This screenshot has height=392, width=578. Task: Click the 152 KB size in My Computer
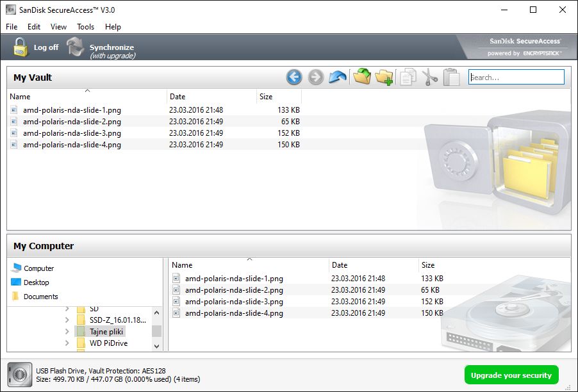tap(432, 301)
